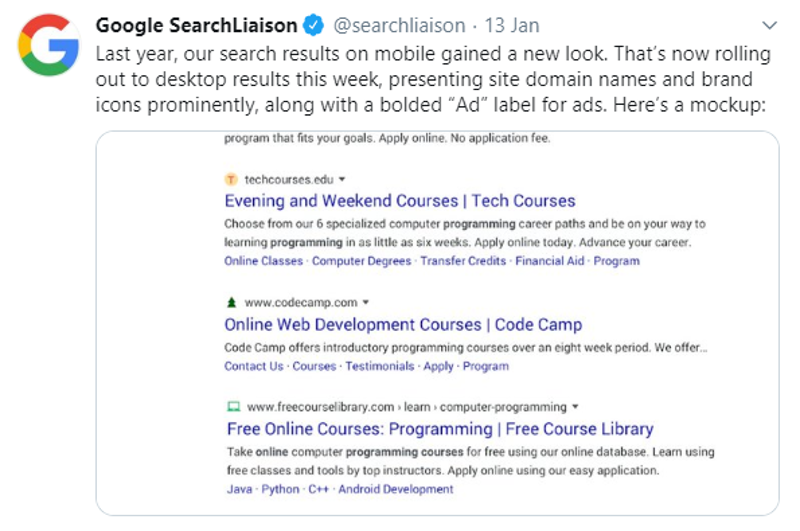The width and height of the screenshot is (800, 531).
Task: Expand the techcourses.edu dropdown arrow
Action: [x=342, y=180]
